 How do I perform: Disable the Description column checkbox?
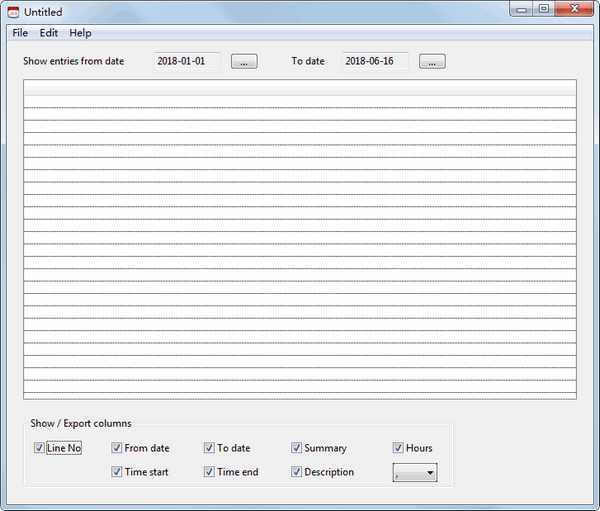pyautogui.click(x=296, y=472)
